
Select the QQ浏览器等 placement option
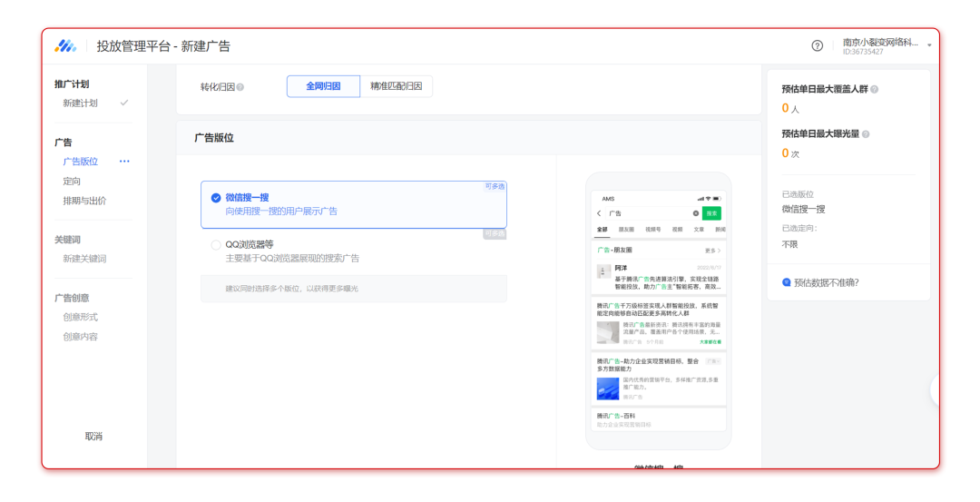(216, 244)
